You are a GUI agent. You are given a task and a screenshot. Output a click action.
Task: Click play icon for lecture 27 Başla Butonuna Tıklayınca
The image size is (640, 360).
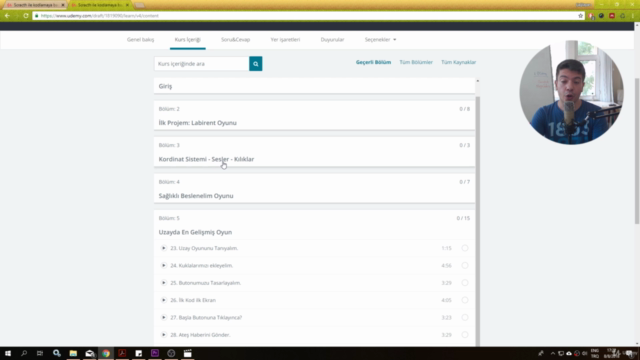coord(164,318)
